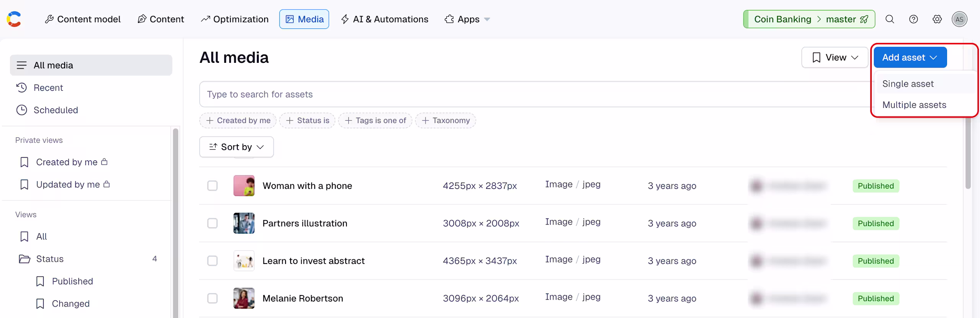Open the Optimization tab

click(x=235, y=19)
